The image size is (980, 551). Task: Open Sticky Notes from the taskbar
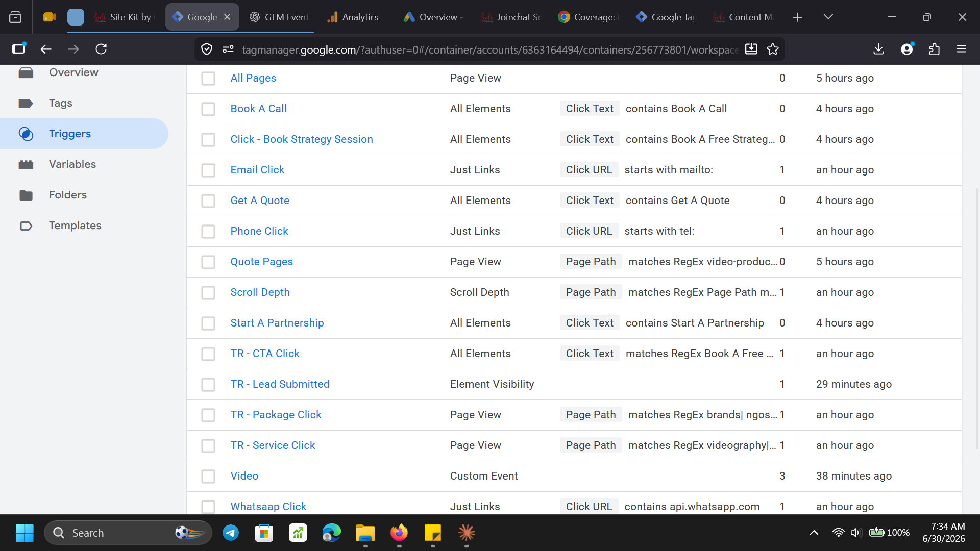coord(433,533)
